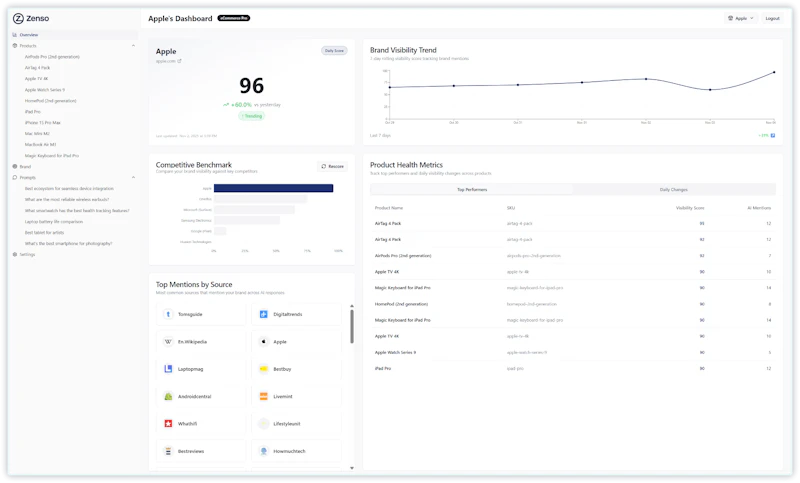The image size is (800, 483).
Task: Collapse the Prompts section chevron
Action: tap(134, 177)
